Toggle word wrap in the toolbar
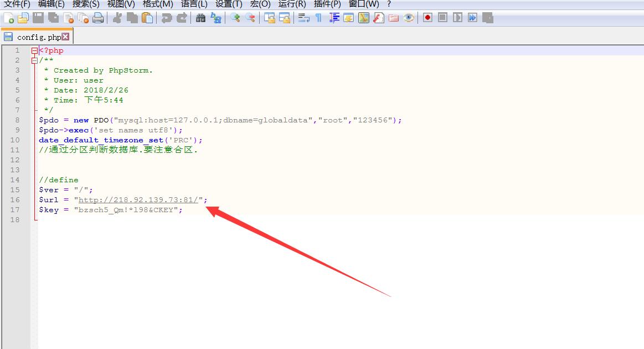This screenshot has width=644, height=349. (303, 18)
